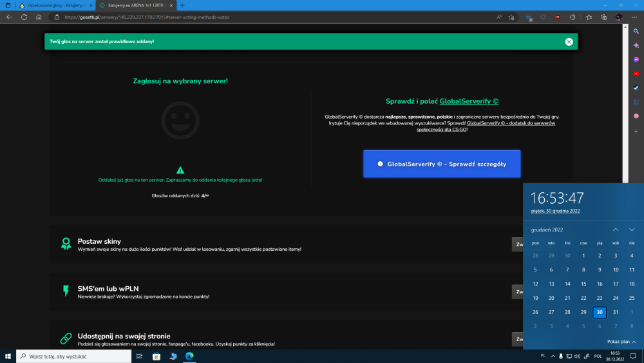Click the chain link icon by Udostępnij
The image size is (644, 363).
click(66, 338)
